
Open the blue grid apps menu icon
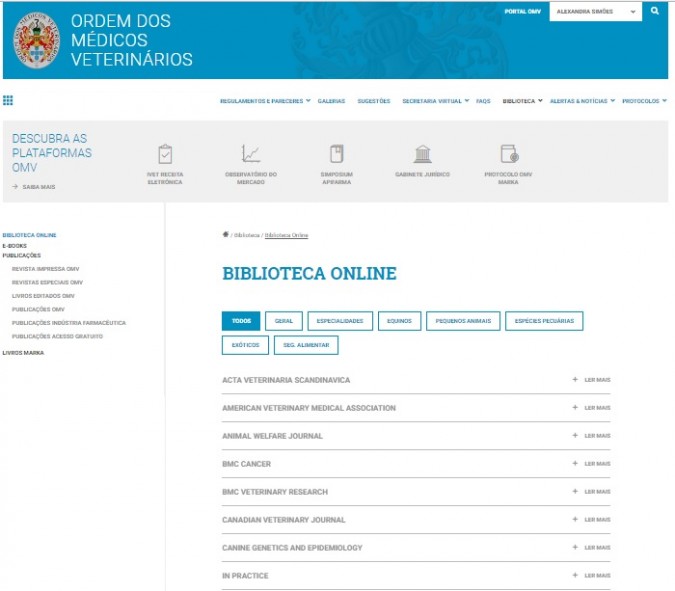tap(8, 100)
